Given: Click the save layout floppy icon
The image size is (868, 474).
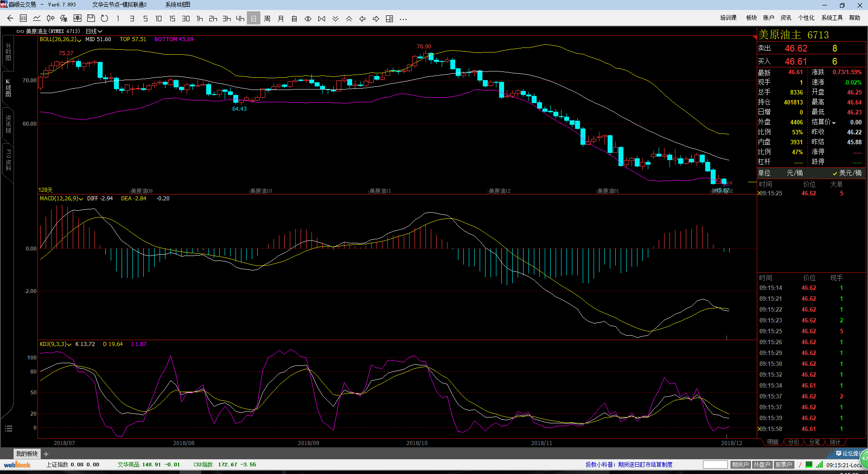Looking at the screenshot, I should [x=91, y=19].
